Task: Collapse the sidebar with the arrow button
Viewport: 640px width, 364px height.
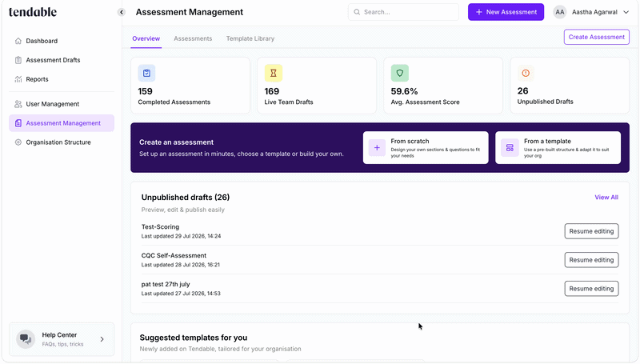Action: coord(122,12)
